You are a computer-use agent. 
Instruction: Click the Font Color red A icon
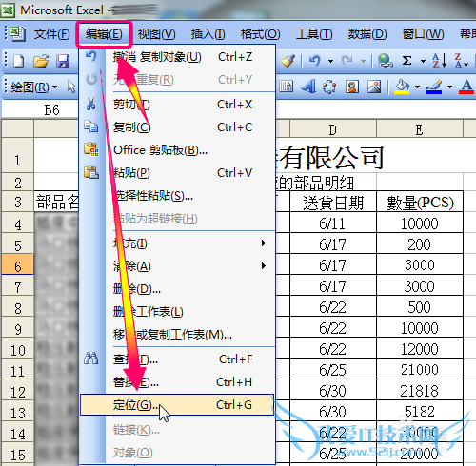(466, 87)
